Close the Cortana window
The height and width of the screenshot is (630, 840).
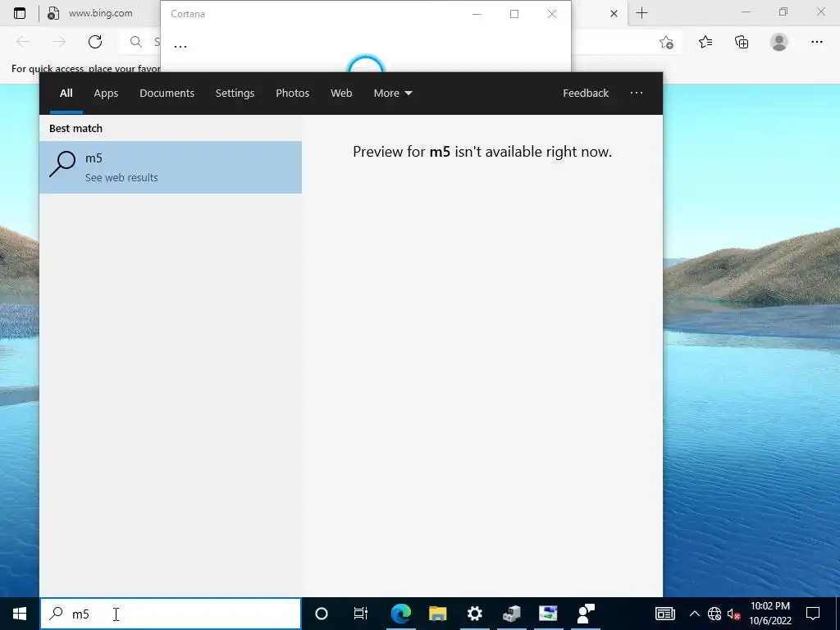552,14
